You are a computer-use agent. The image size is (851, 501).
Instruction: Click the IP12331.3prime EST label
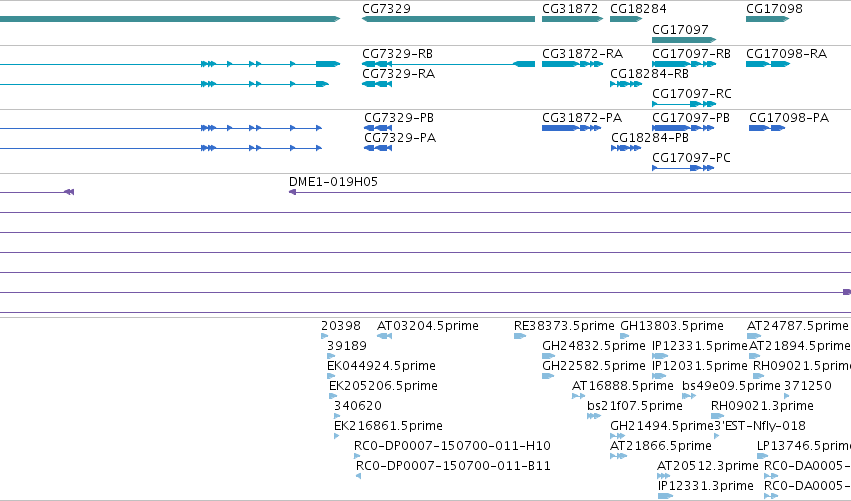click(706, 486)
